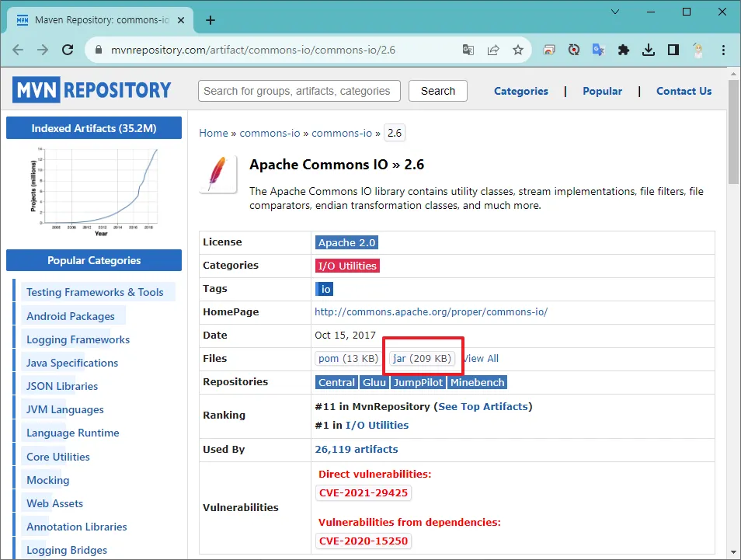Open CVE-2020-15250 vulnerability
The image size is (741, 560).
tap(363, 541)
